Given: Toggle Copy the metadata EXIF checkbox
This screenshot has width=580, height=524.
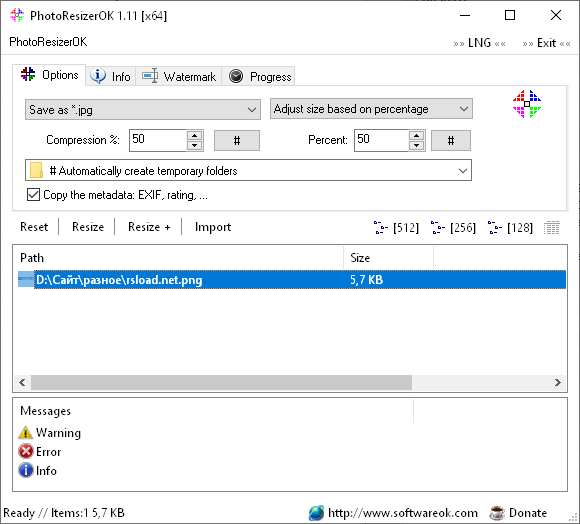Looking at the screenshot, I should tap(33, 195).
